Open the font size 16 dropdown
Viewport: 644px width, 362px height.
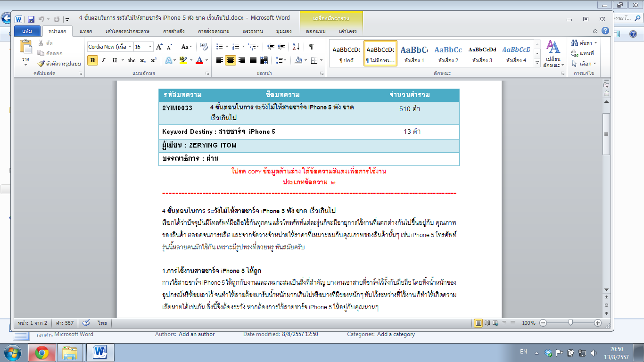(x=150, y=47)
